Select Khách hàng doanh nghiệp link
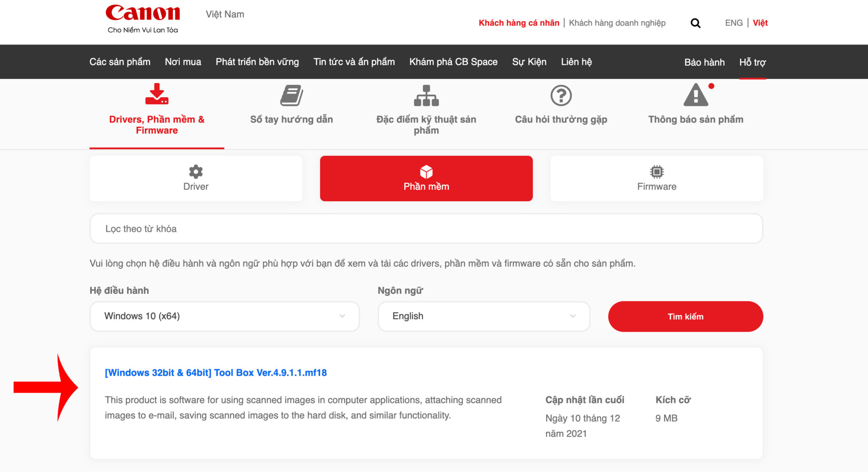Image resolution: width=868 pixels, height=472 pixels. [x=617, y=23]
